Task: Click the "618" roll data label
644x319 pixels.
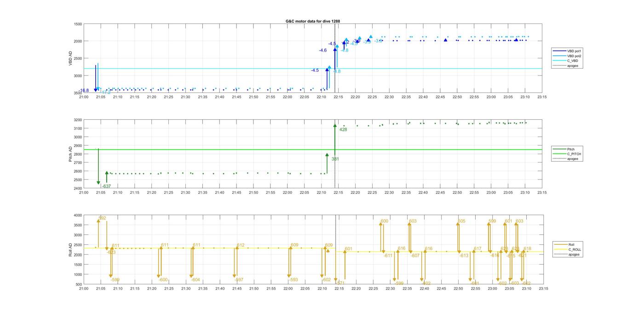Action: (x=528, y=249)
